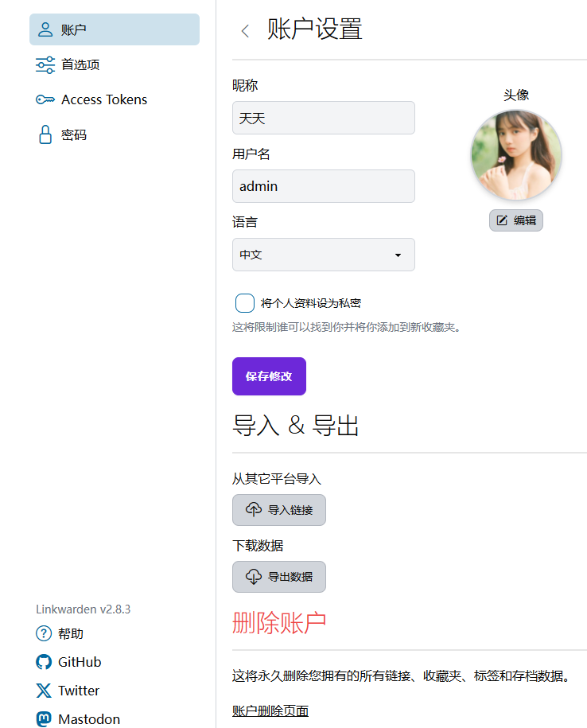Open the 首选项 settings section

(x=115, y=64)
